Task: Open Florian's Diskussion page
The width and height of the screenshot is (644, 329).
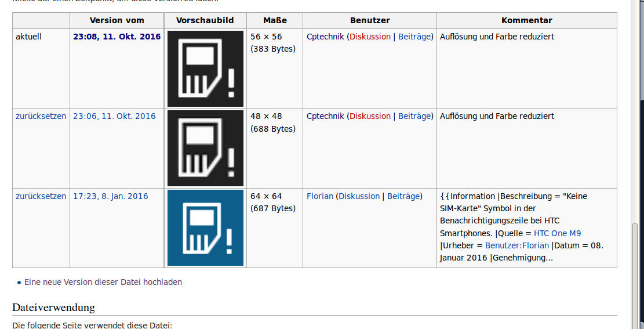Action: click(x=359, y=196)
